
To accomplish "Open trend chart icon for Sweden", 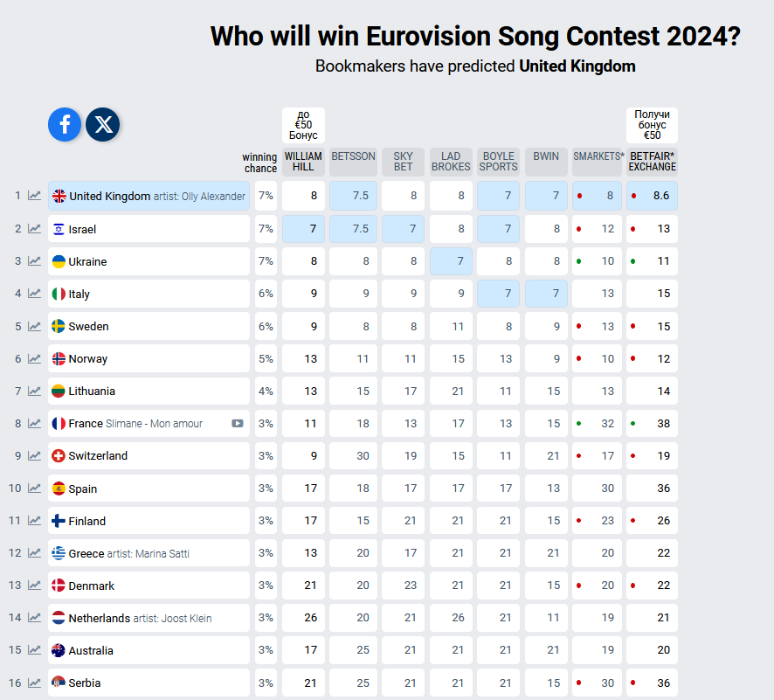I will [x=35, y=326].
